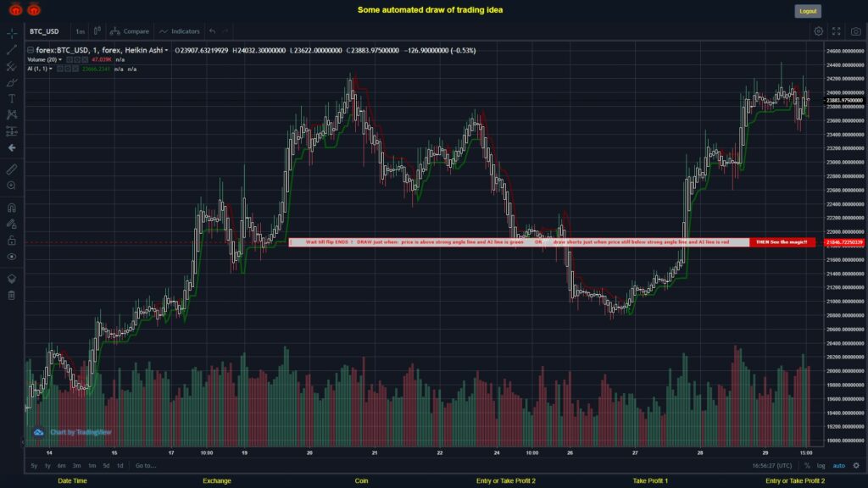This screenshot has width=868, height=488.
Task: Click the Logout button
Action: coord(808,11)
